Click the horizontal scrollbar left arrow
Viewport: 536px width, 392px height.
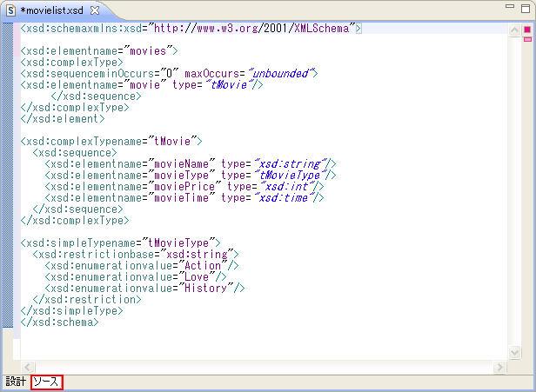(x=27, y=366)
